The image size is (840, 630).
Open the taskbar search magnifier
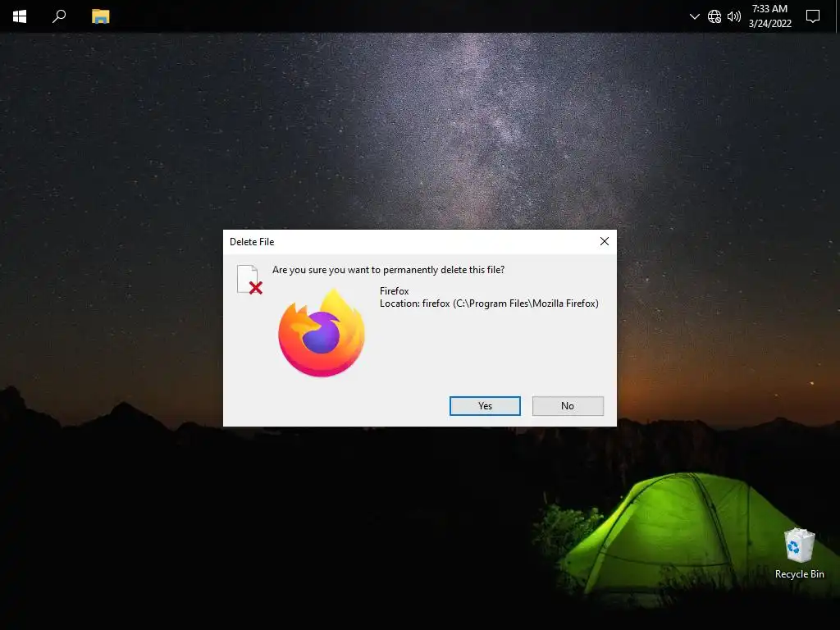[59, 16]
